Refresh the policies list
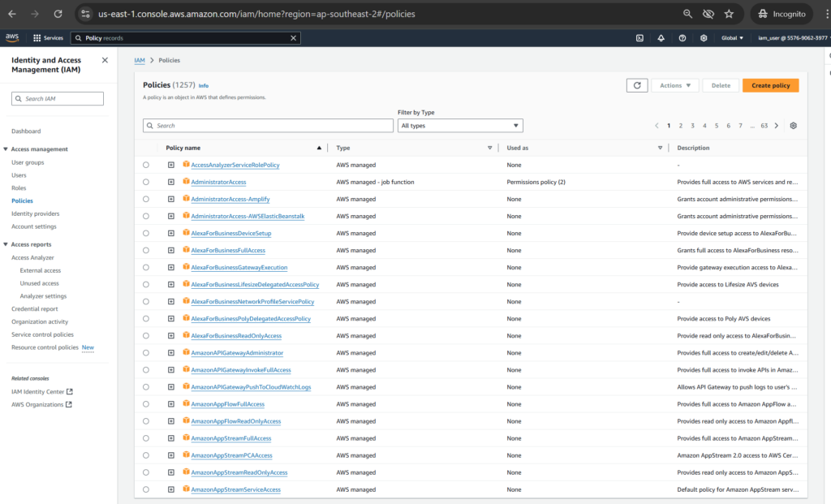The height and width of the screenshot is (504, 831). 637,85
